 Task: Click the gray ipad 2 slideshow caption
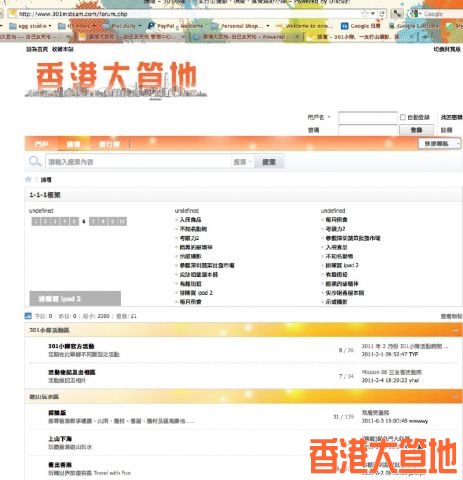[x=75, y=299]
